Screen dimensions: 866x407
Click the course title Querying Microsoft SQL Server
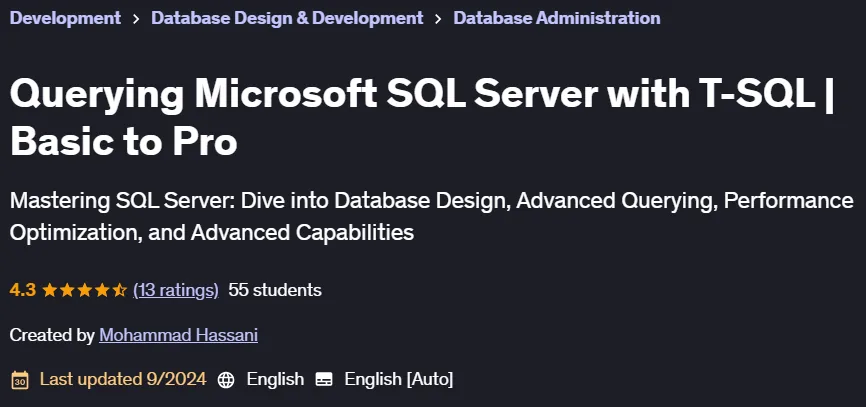click(x=422, y=117)
